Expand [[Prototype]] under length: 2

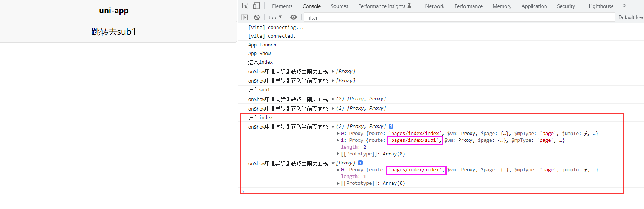coord(338,154)
